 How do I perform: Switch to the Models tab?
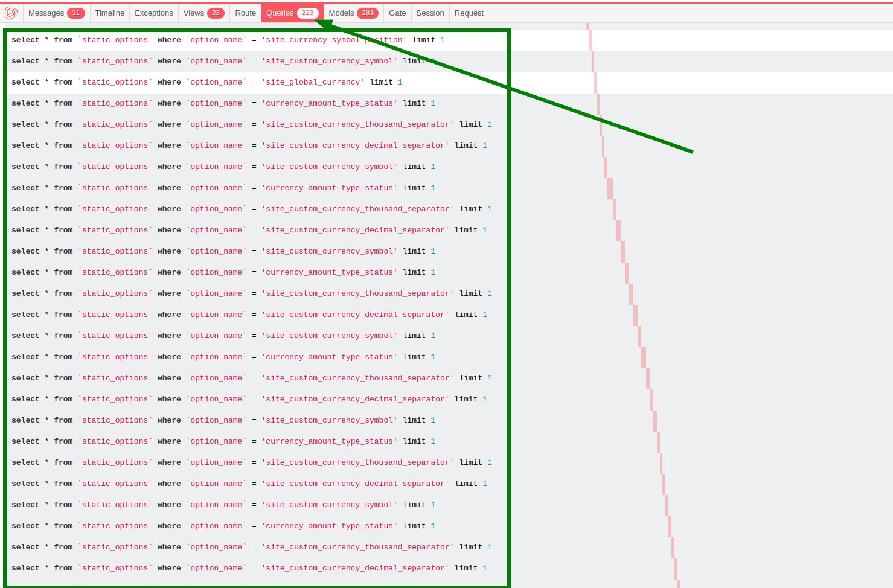coord(341,13)
